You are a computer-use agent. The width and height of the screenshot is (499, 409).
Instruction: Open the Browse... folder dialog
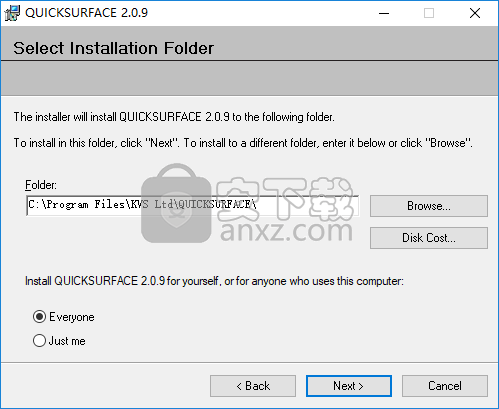(x=429, y=206)
